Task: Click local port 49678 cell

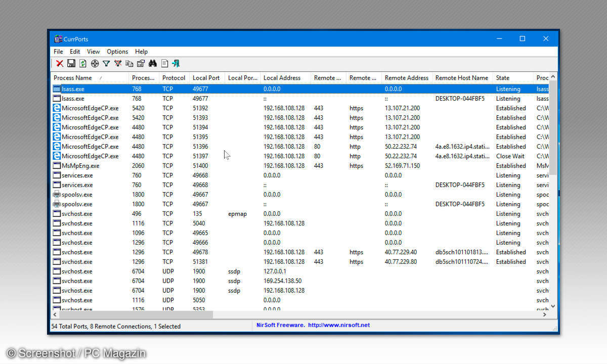Action: point(200,252)
